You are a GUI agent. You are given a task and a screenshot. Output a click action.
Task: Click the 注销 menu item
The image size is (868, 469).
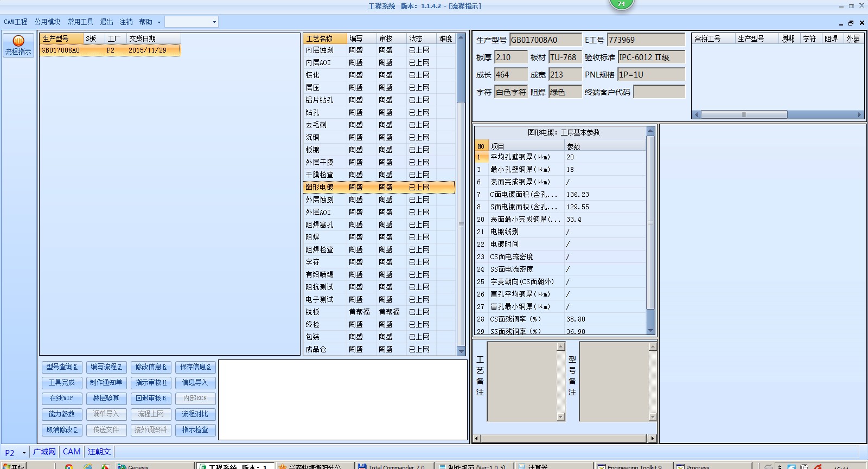tap(126, 22)
